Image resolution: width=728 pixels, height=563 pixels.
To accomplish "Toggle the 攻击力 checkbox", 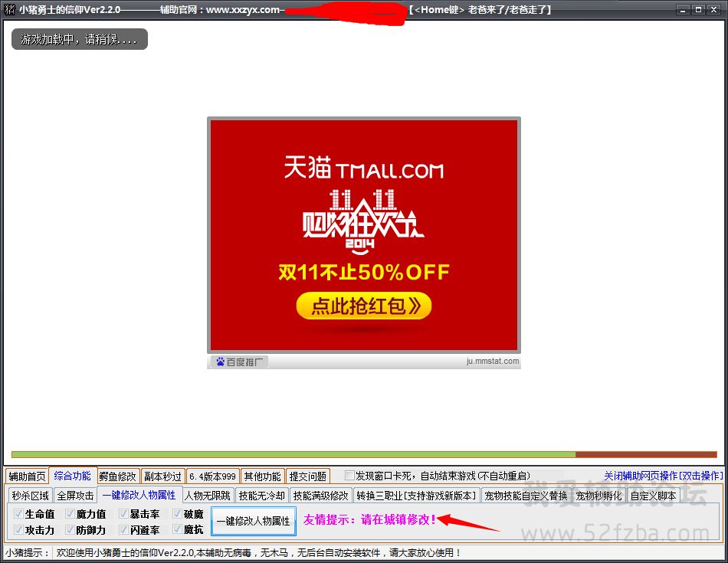I will (x=18, y=529).
